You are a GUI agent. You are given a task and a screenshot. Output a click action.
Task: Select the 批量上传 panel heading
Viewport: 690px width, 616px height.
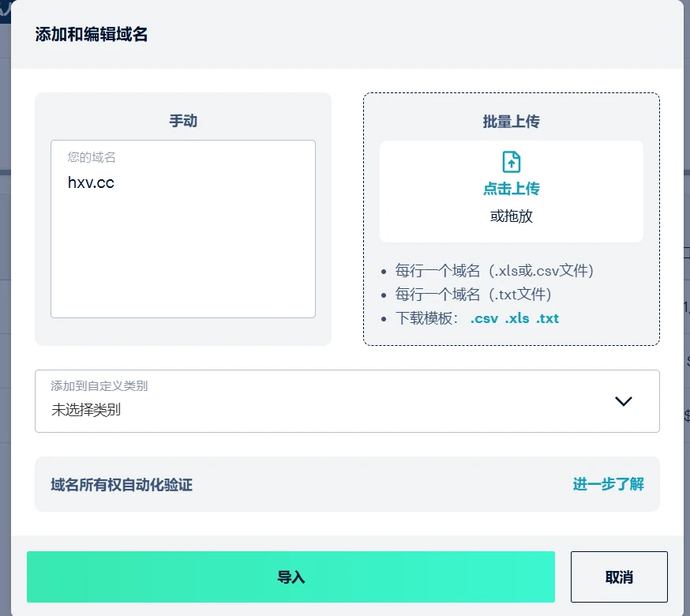pos(512,122)
